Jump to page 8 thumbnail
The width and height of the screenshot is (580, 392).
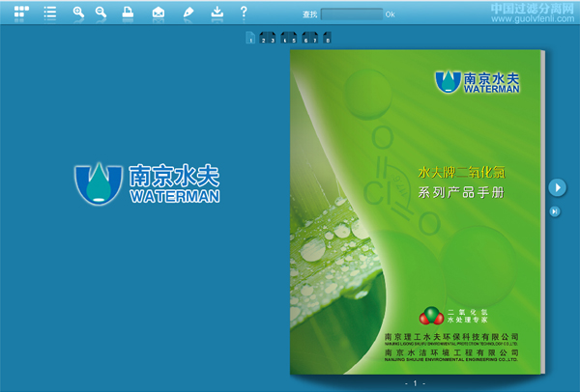coord(327,38)
